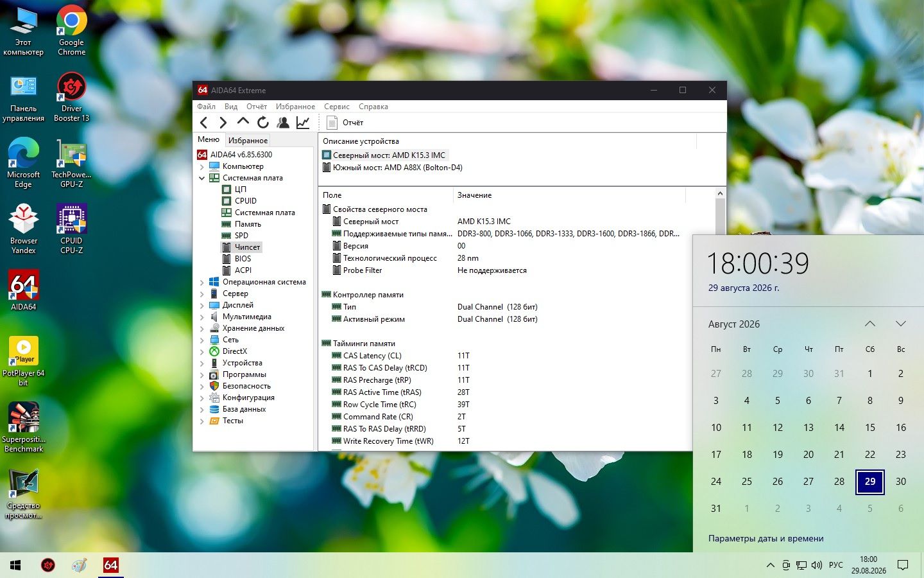Click AIDA64 icon in the taskbar
Screen dimensions: 924x578
[111, 565]
